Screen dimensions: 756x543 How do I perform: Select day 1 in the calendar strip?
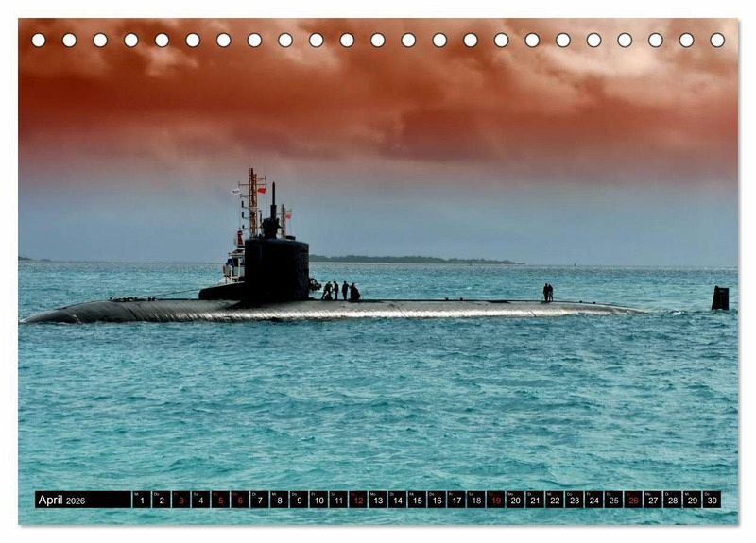tap(142, 500)
